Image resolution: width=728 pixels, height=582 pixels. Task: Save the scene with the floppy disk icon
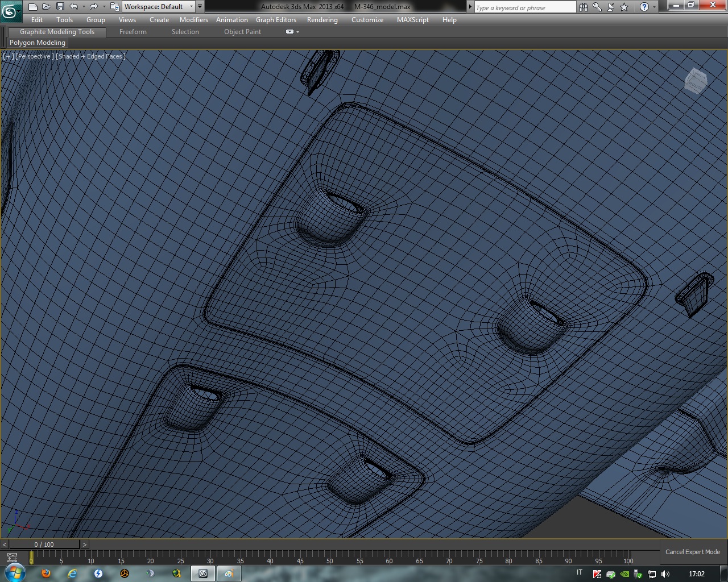pyautogui.click(x=60, y=7)
